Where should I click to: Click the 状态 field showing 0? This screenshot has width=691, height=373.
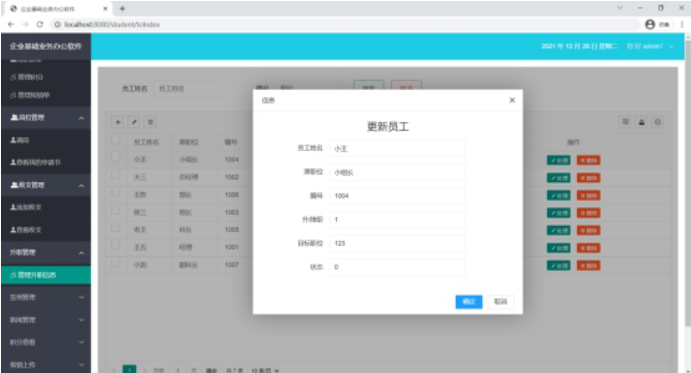[397, 267]
